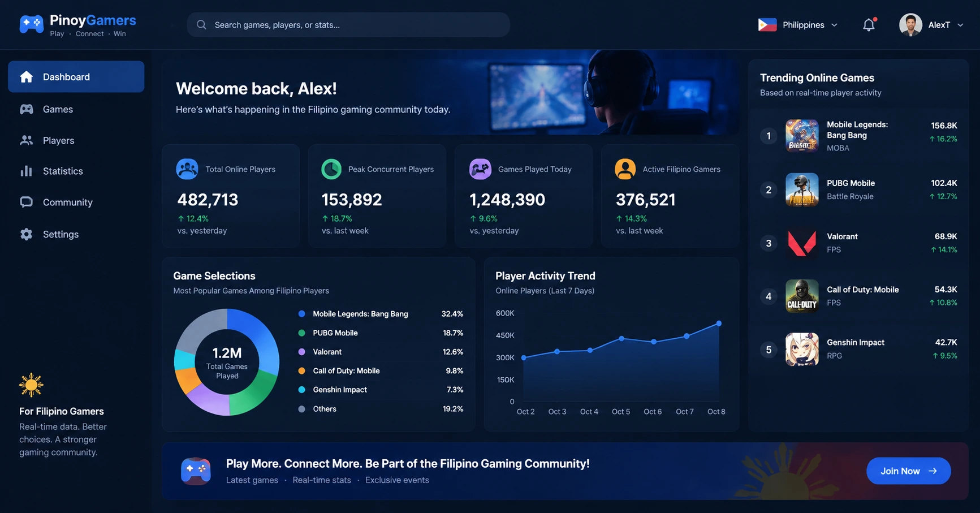This screenshot has width=980, height=513.
Task: Click the Valorant purple legend dot
Action: (x=301, y=352)
